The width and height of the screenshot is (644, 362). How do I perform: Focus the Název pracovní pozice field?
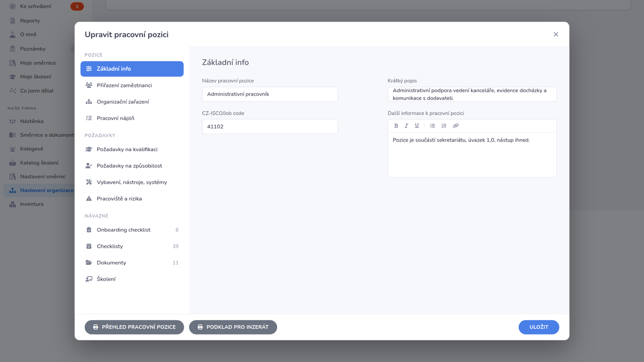270,94
